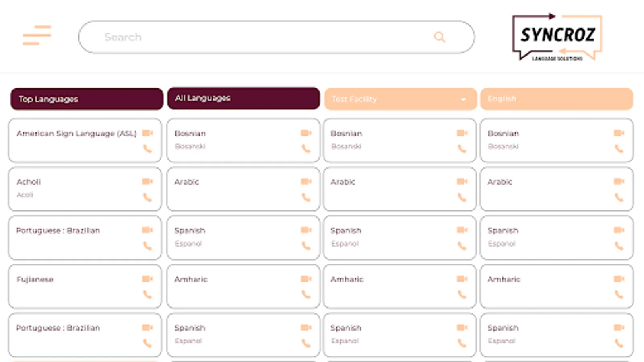This screenshot has width=644, height=362.
Task: Start a phone call for Fujianese
Action: [x=147, y=295]
